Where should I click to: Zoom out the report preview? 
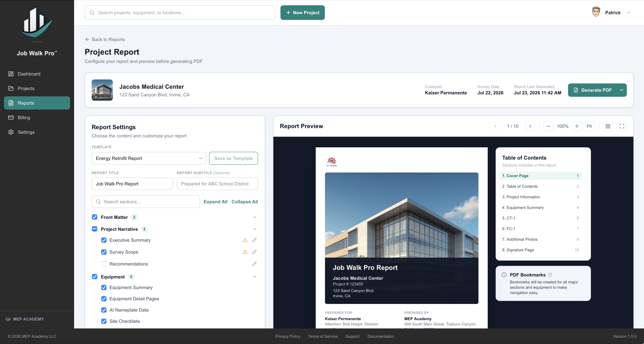548,126
